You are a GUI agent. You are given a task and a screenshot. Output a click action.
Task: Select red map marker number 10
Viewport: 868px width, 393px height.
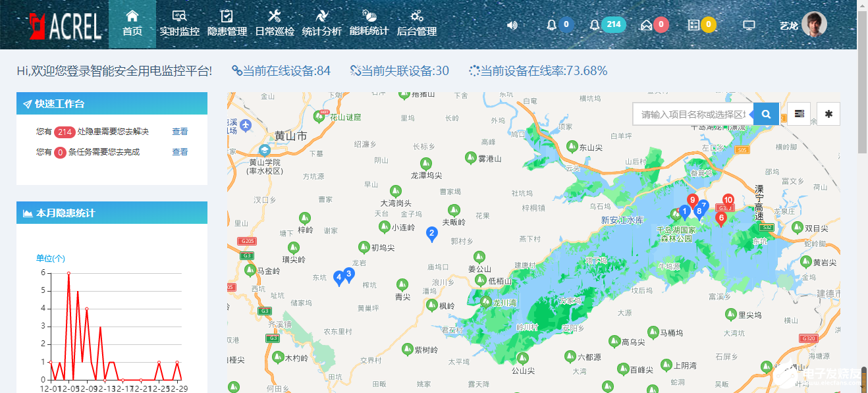pos(728,201)
